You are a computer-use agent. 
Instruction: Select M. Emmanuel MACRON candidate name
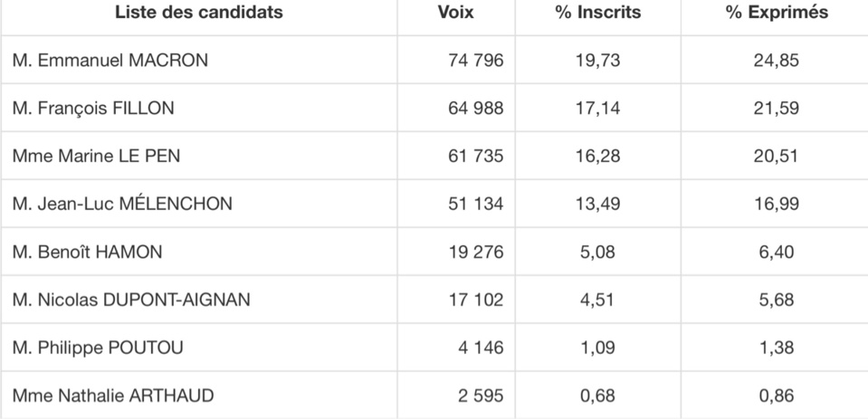[110, 61]
